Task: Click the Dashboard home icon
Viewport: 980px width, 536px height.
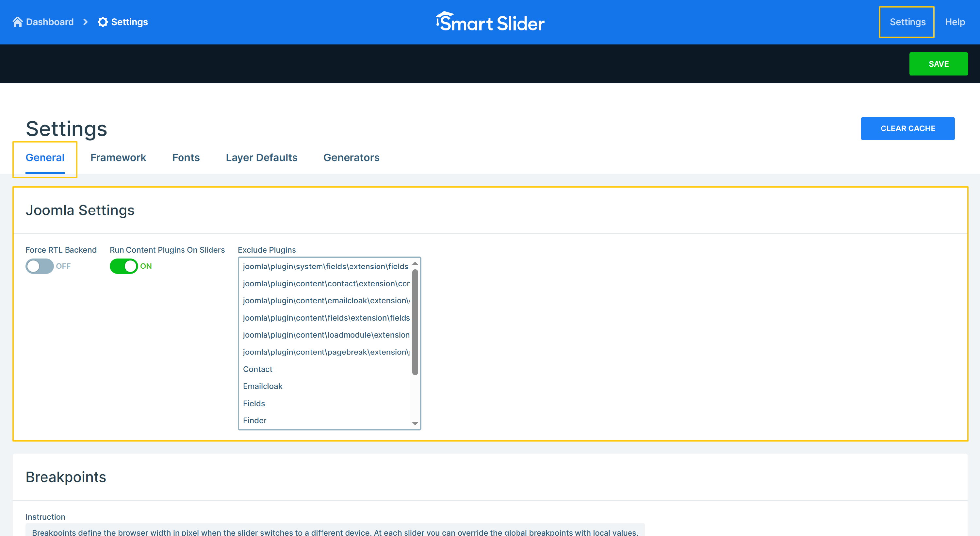Action: (18, 22)
